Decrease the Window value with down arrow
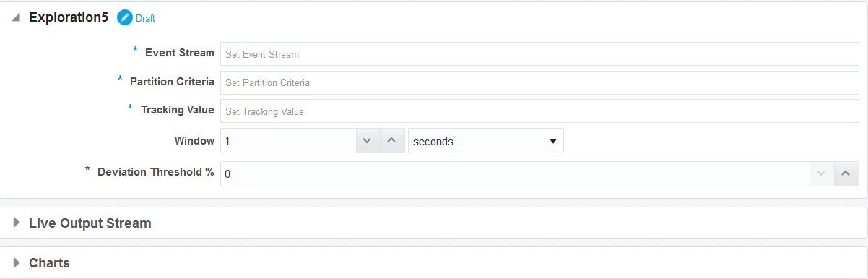Viewport: 868px width, 279px height. click(367, 141)
